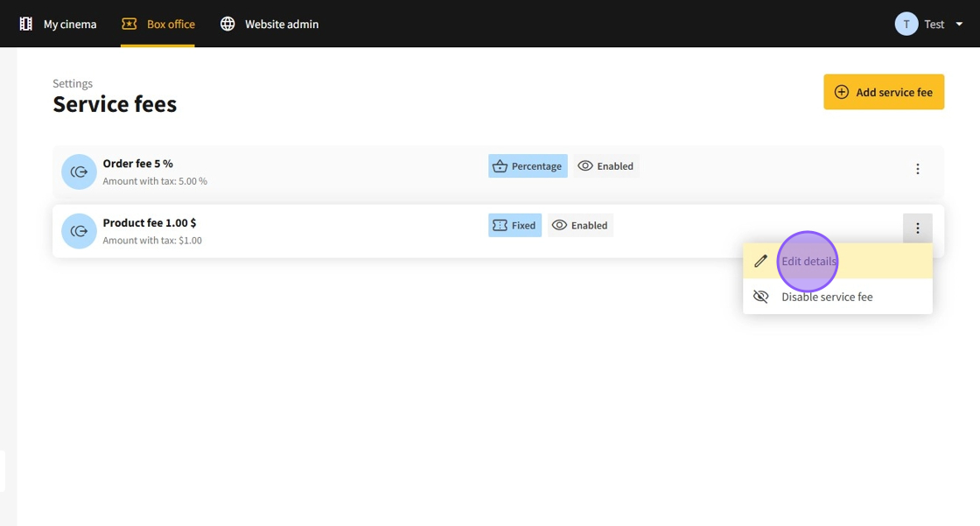Image resolution: width=980 pixels, height=526 pixels.
Task: Click the plus icon in Add service fee
Action: point(842,92)
